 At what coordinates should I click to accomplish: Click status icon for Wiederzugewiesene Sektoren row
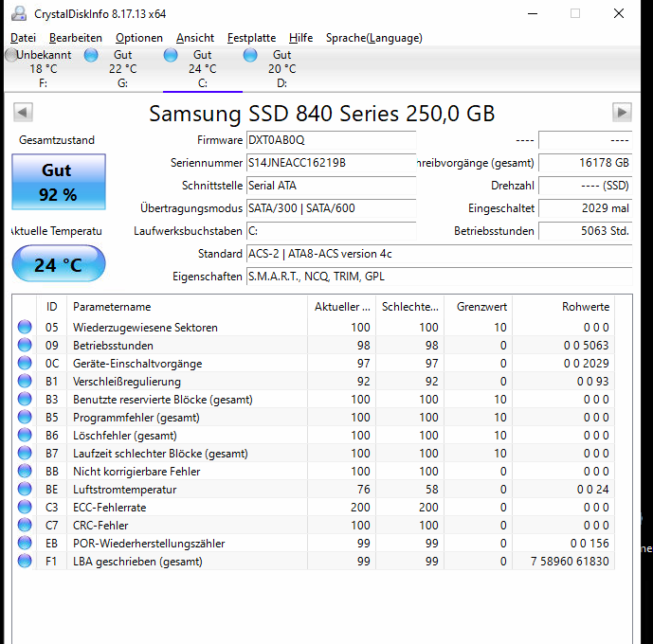[x=25, y=327]
